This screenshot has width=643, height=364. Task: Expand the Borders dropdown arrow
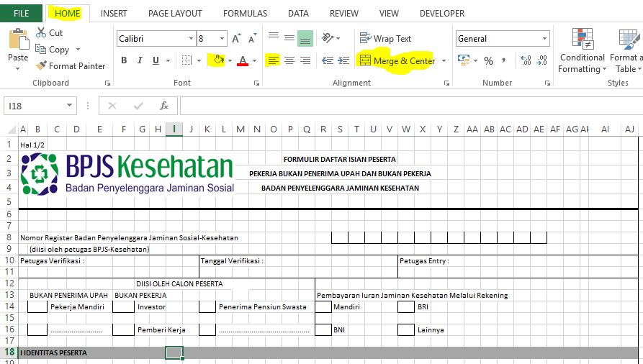(199, 60)
